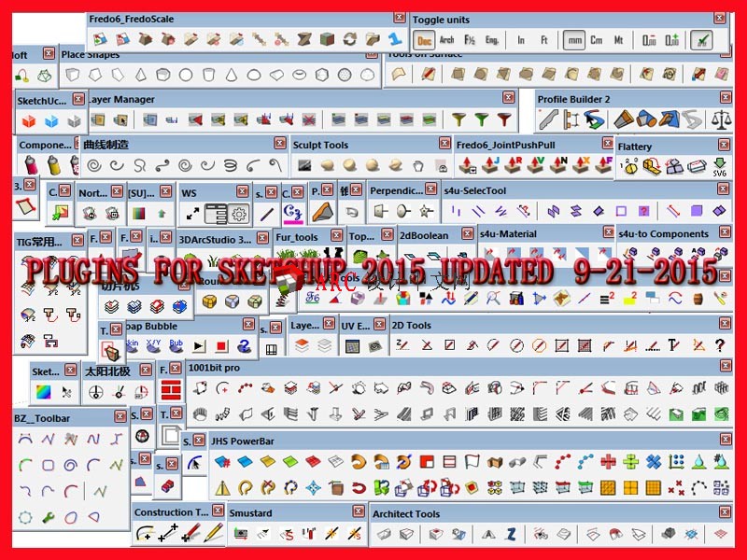The height and width of the screenshot is (560, 747).
Task: Enable Dec units in Toggle units
Action: 424,40
